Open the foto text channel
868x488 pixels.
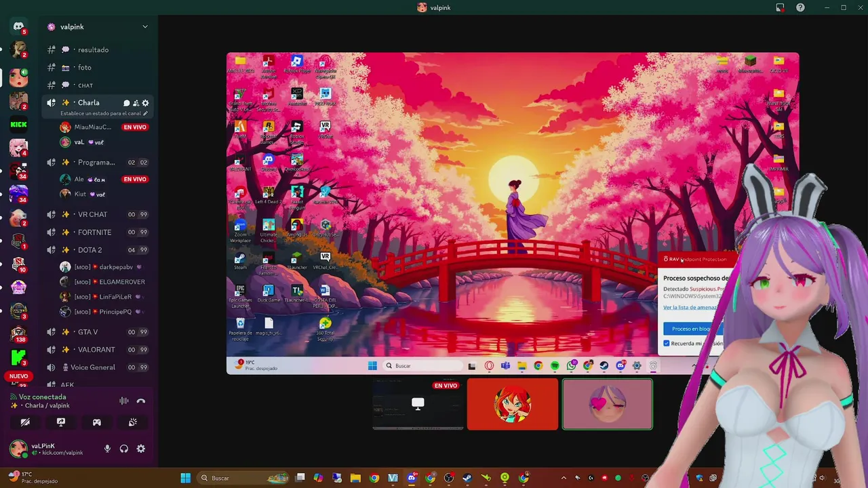[x=99, y=67]
